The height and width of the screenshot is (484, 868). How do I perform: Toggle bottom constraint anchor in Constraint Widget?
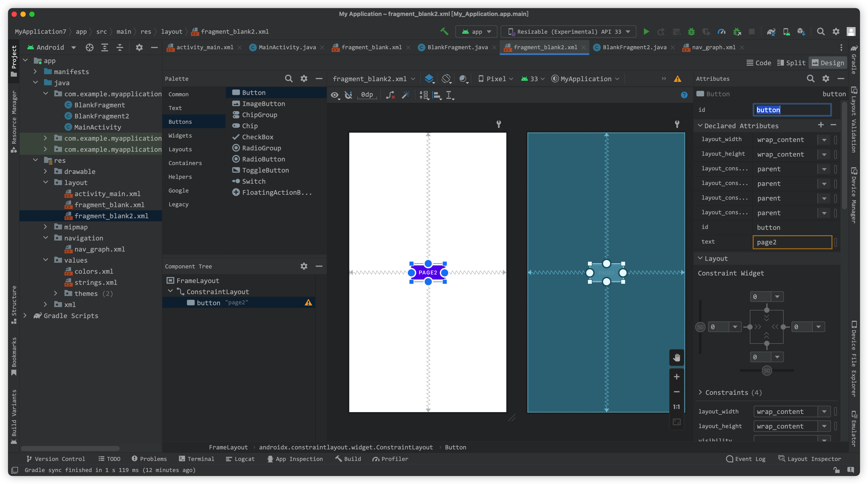click(767, 344)
